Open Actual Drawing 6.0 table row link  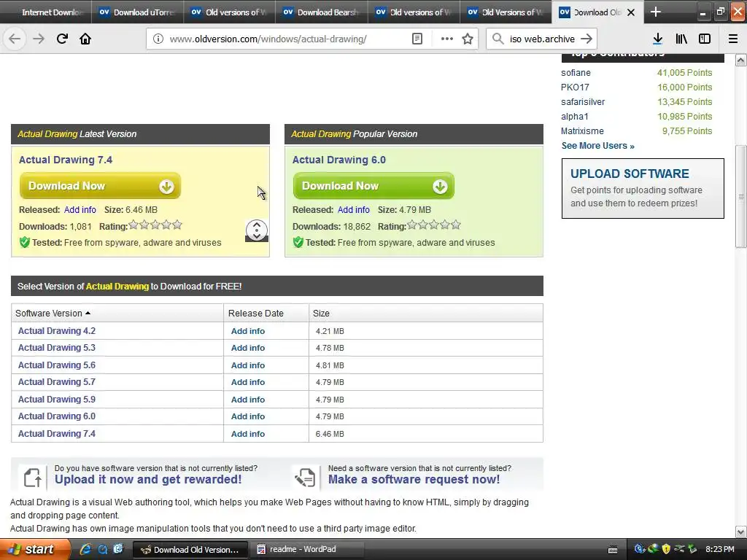point(57,416)
